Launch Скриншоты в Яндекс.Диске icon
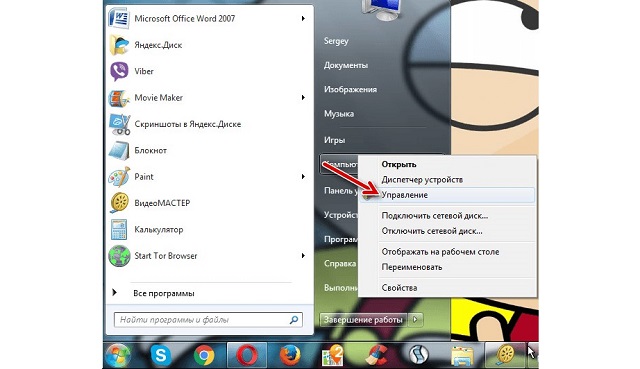The width and height of the screenshot is (640, 369). click(x=120, y=124)
